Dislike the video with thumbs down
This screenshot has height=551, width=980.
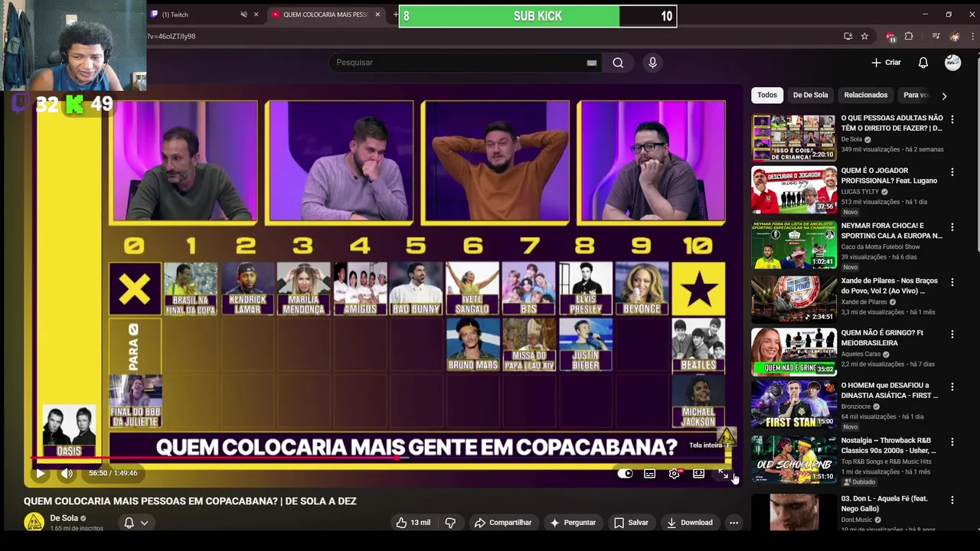(450, 523)
